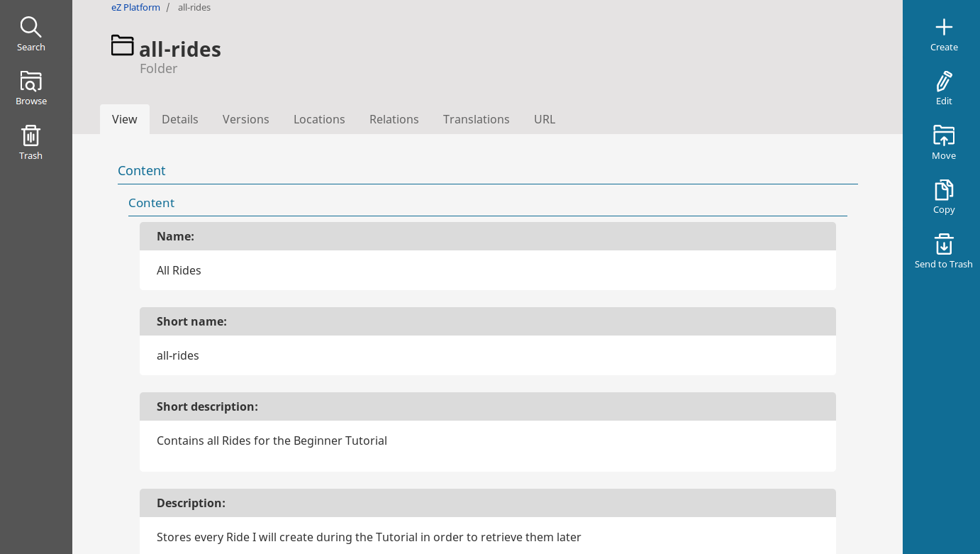Viewport: 980px width, 554px height.
Task: Click the Edit pencil icon
Action: (x=943, y=82)
